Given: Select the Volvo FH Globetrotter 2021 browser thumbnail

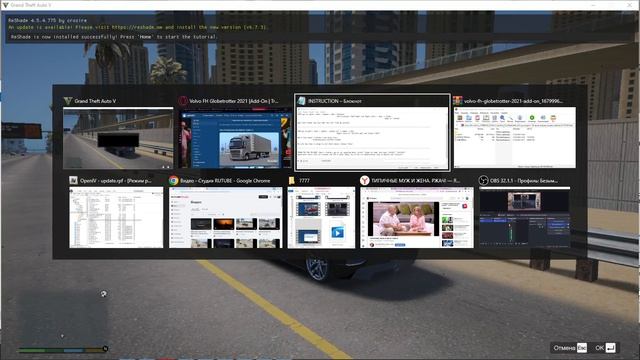Looking at the screenshot, I should coord(235,138).
